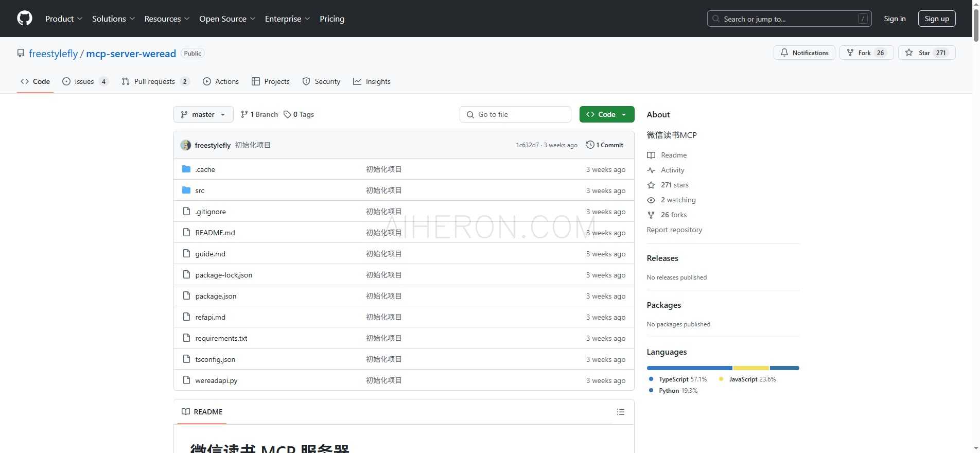Open README.md file
The height and width of the screenshot is (453, 980).
[x=215, y=233]
